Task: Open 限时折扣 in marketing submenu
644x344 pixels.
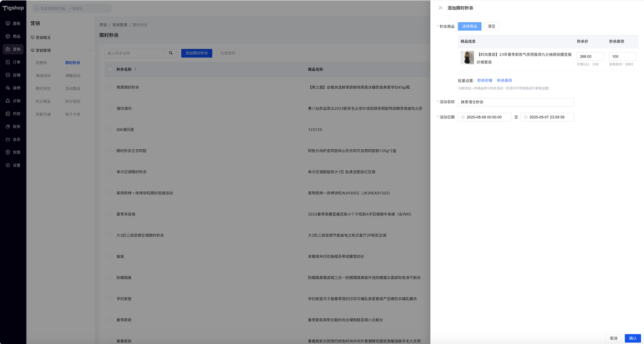Action: pos(43,89)
